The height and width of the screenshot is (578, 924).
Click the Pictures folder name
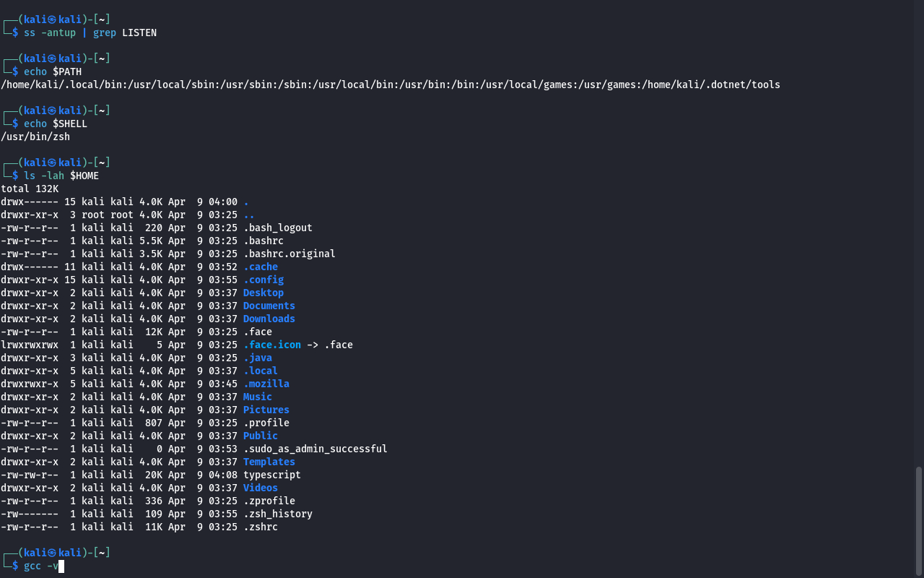click(x=266, y=410)
